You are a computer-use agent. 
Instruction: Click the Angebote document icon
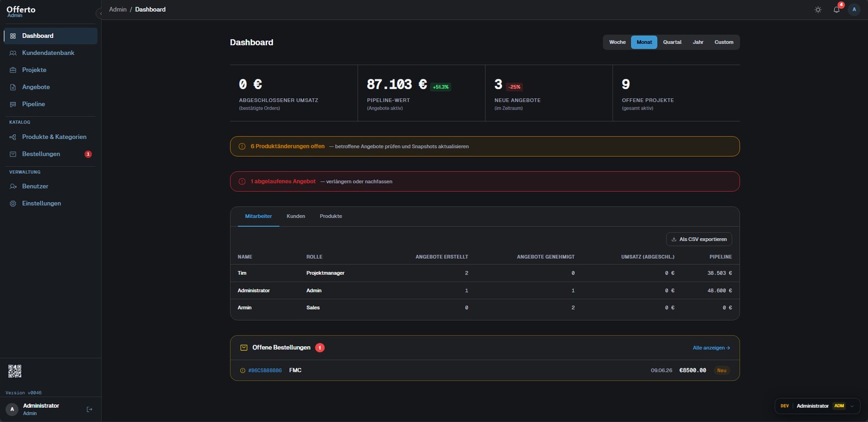[13, 87]
